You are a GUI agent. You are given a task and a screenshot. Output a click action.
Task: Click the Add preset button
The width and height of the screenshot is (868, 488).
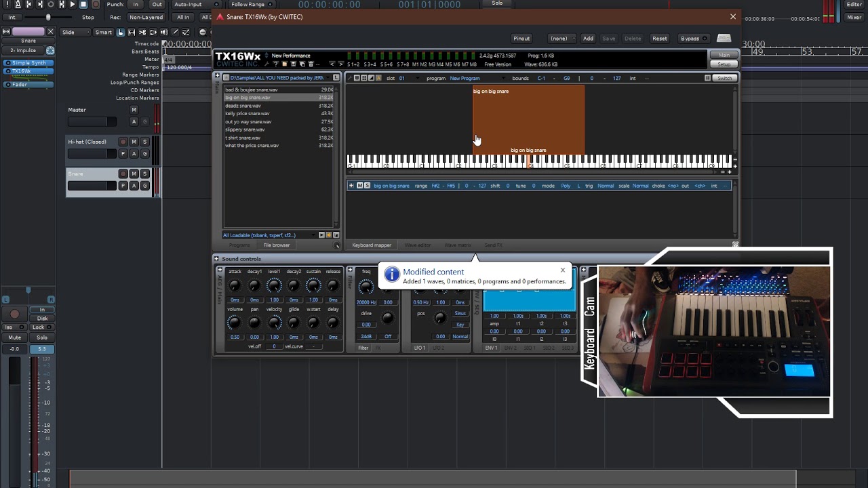pos(588,39)
